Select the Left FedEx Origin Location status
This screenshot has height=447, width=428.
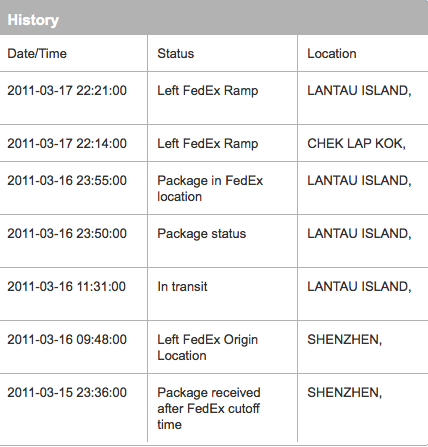coord(207,348)
